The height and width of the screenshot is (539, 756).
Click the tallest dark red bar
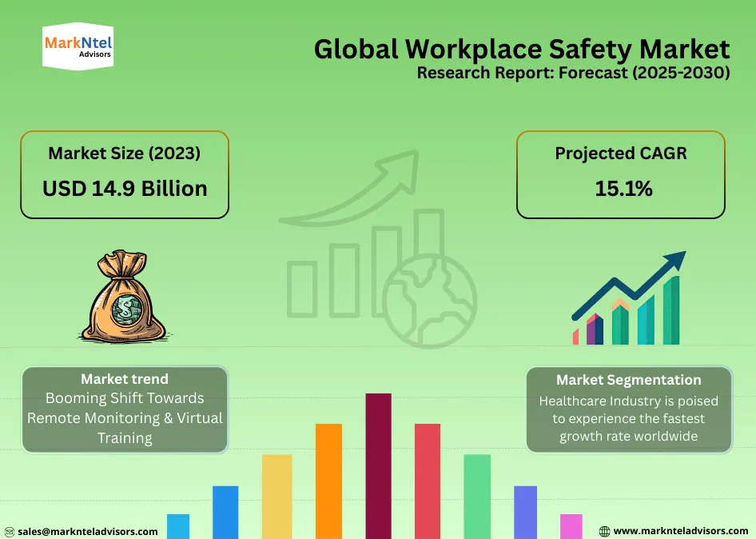click(378, 464)
